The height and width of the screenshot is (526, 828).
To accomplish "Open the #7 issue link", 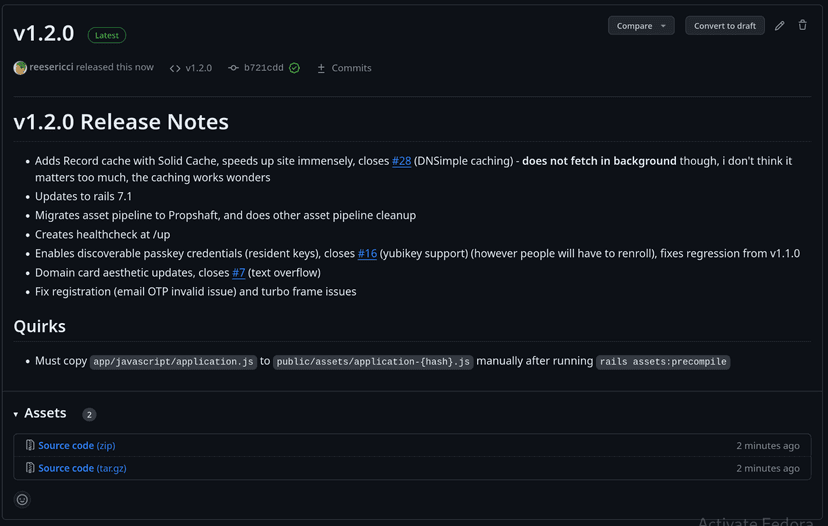I will 238,273.
